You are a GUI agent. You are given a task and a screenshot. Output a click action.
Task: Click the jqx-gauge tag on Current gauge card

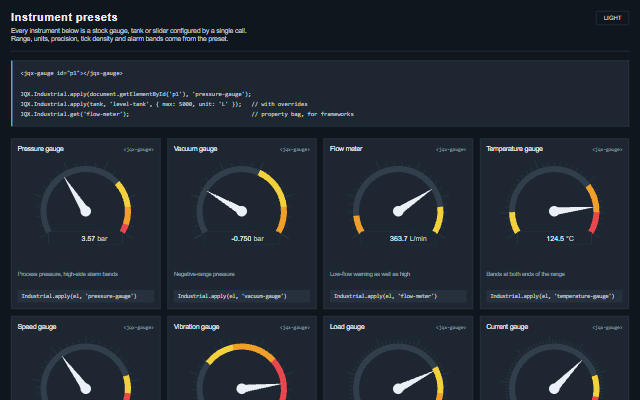(x=607, y=328)
